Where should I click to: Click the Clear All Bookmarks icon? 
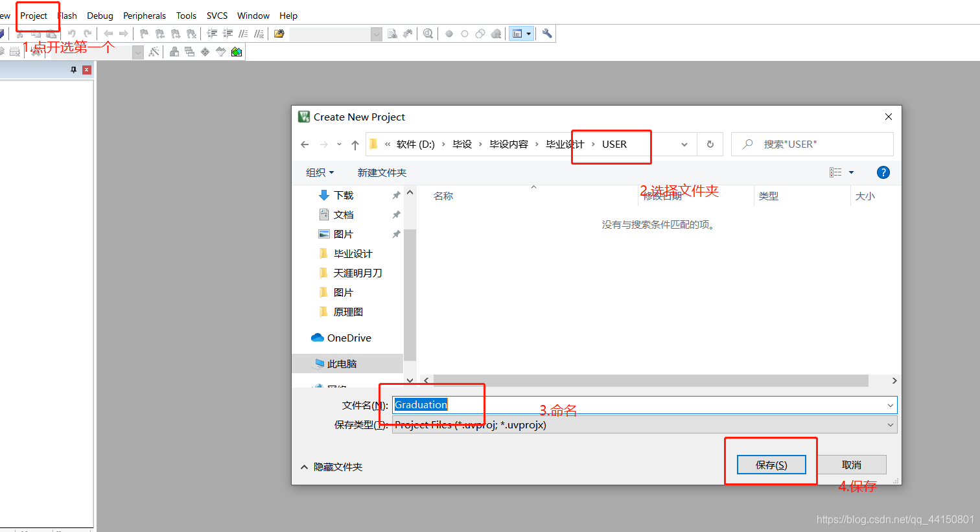(x=191, y=34)
